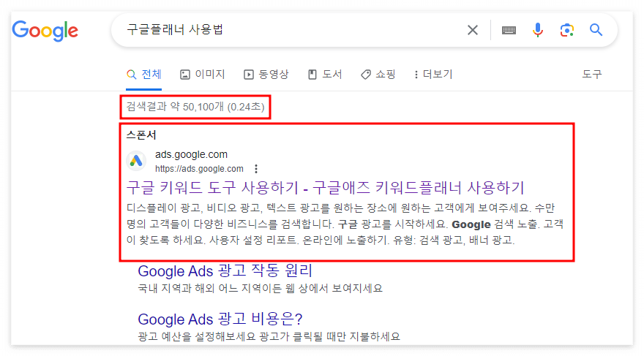Open the three-dot menu beside ads.google.com URL
The height and width of the screenshot is (356, 644).
coord(256,169)
